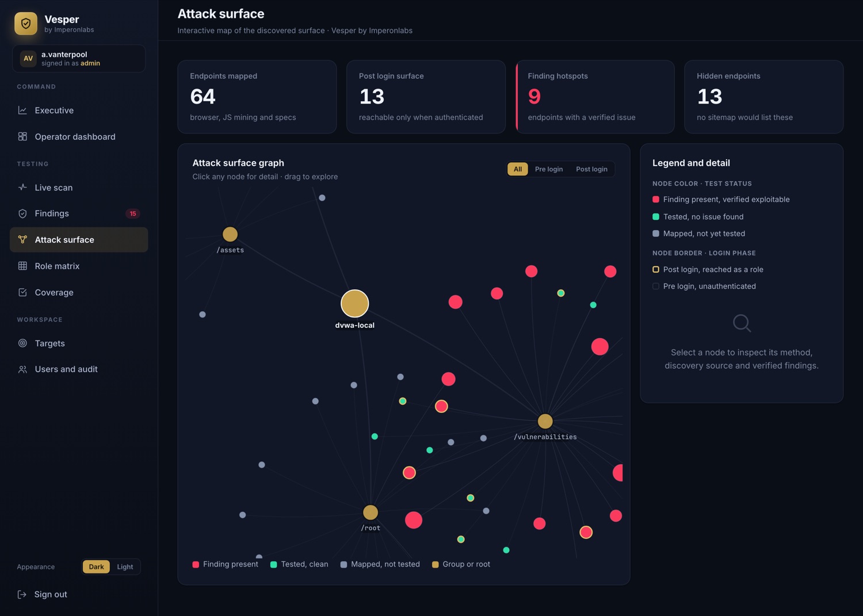Screen dimensions: 863x616
Task: Switch appearance to Light
Action: pos(125,567)
